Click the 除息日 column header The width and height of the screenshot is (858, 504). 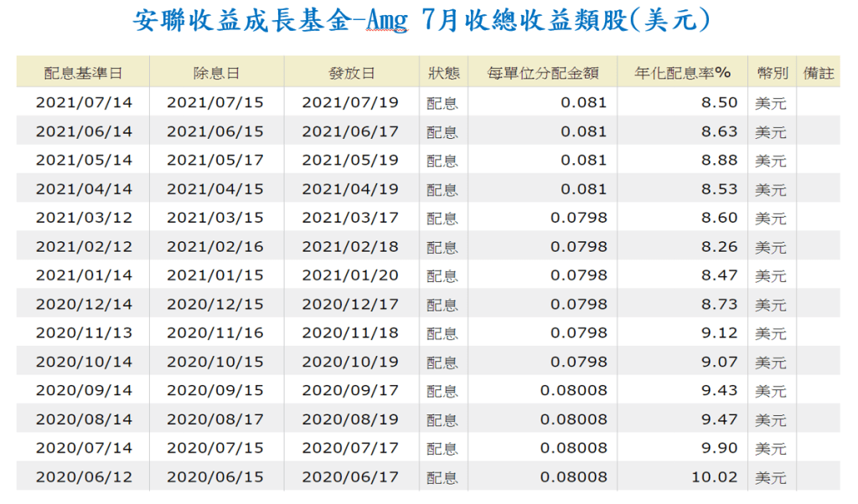pyautogui.click(x=216, y=73)
